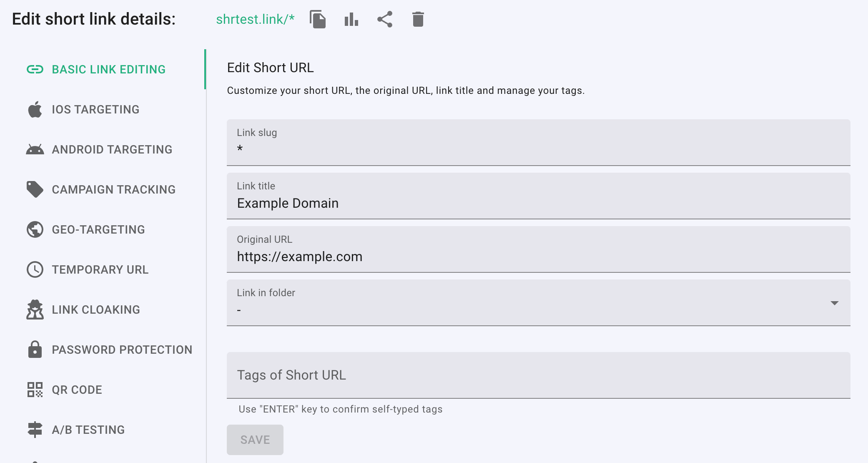868x463 pixels.
Task: Click the chain link icon beside Basic Link Editing
Action: (x=35, y=69)
